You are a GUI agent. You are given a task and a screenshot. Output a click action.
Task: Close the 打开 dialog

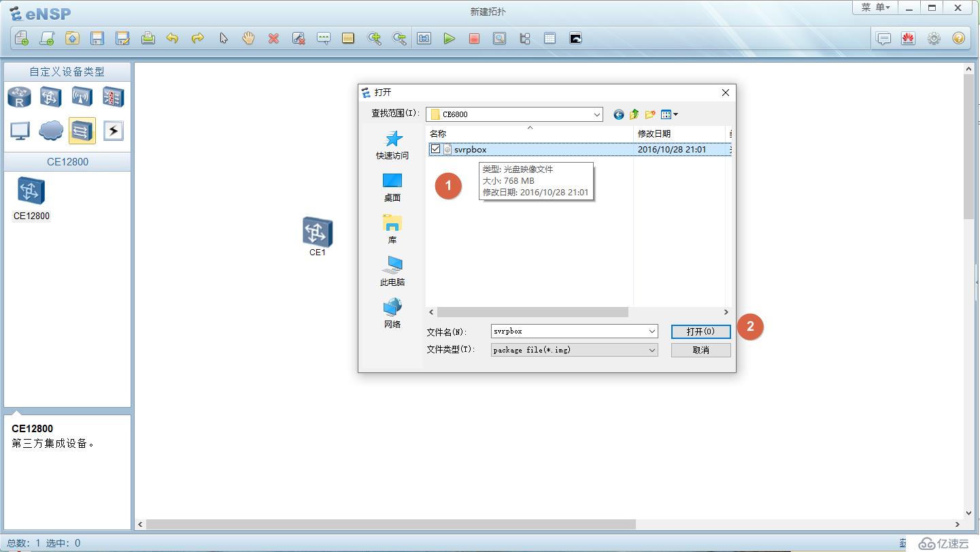[x=725, y=93]
